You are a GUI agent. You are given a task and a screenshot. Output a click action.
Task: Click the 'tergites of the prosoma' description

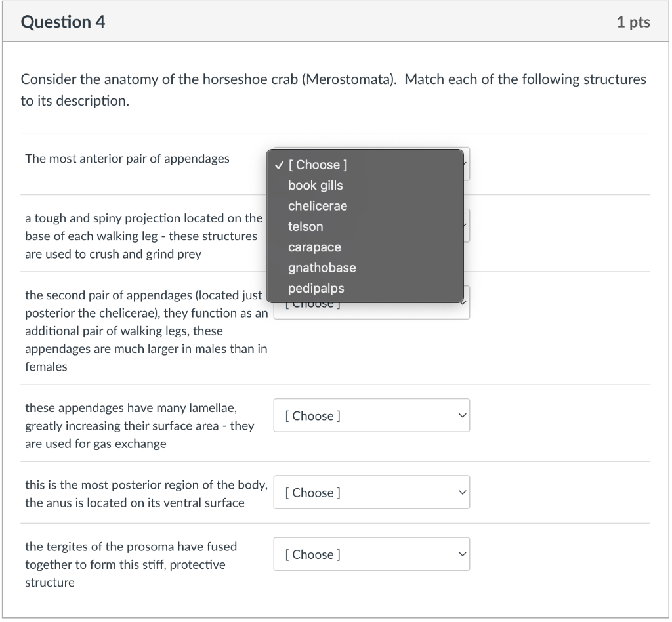point(131,565)
